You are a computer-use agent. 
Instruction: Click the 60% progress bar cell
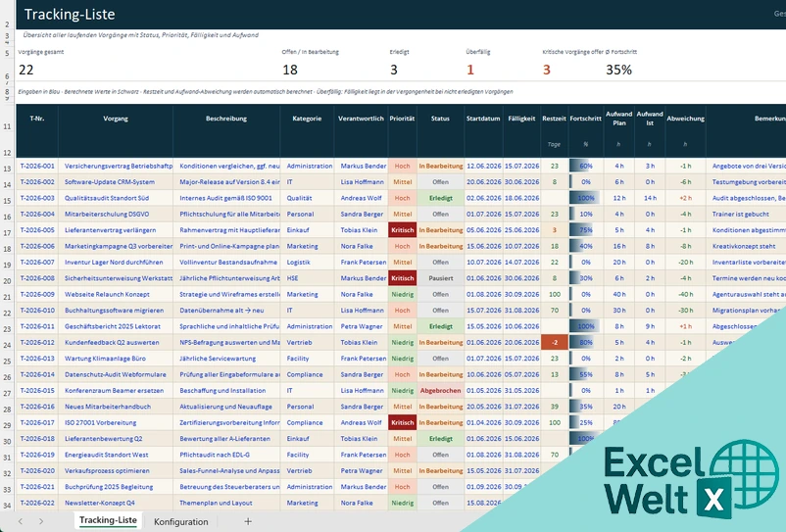point(586,166)
